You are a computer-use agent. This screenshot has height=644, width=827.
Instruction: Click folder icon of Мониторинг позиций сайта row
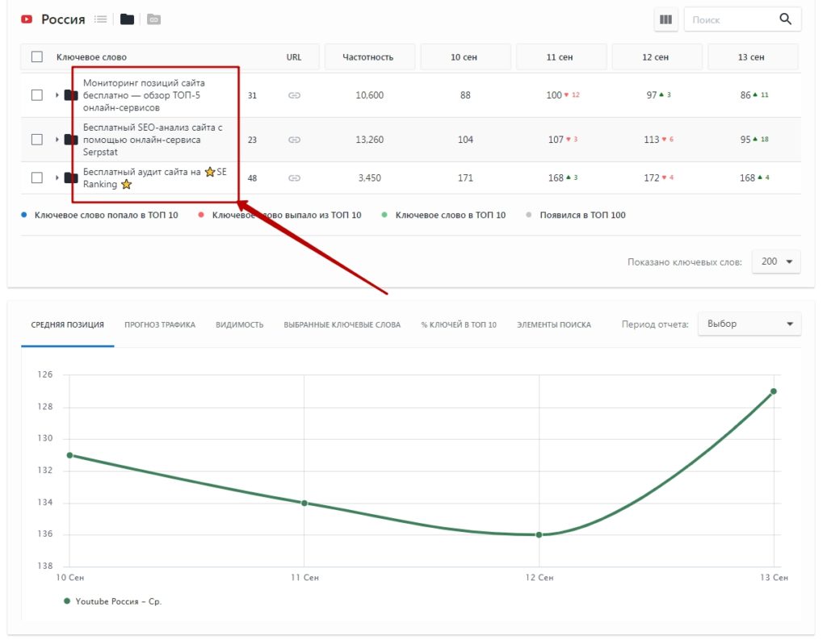point(71,95)
